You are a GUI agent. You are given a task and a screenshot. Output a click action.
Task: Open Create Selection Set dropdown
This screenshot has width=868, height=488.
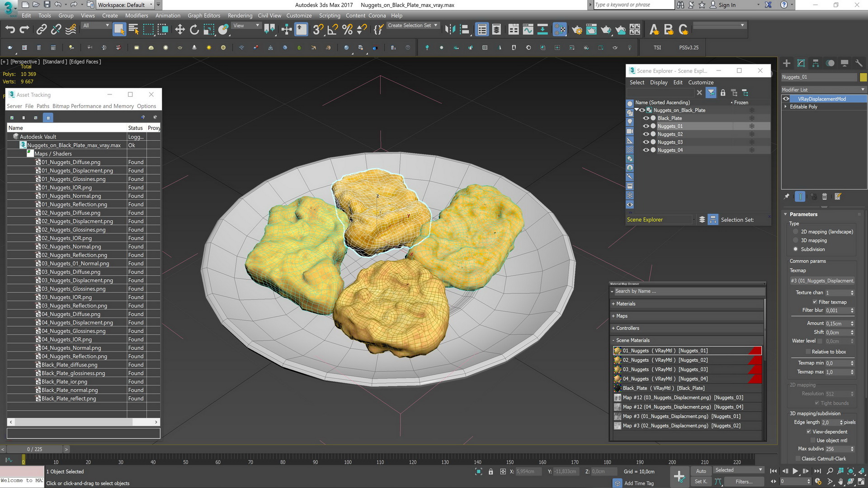[x=413, y=25]
